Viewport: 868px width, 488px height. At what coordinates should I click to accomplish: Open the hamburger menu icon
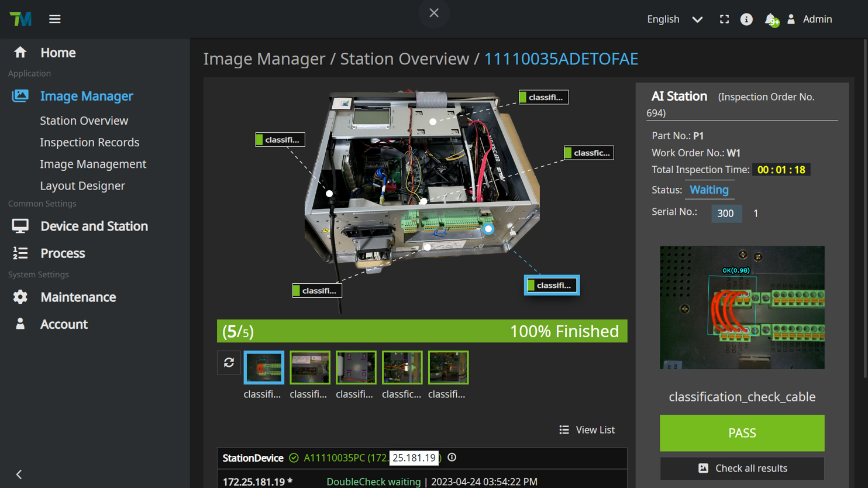pos(54,19)
